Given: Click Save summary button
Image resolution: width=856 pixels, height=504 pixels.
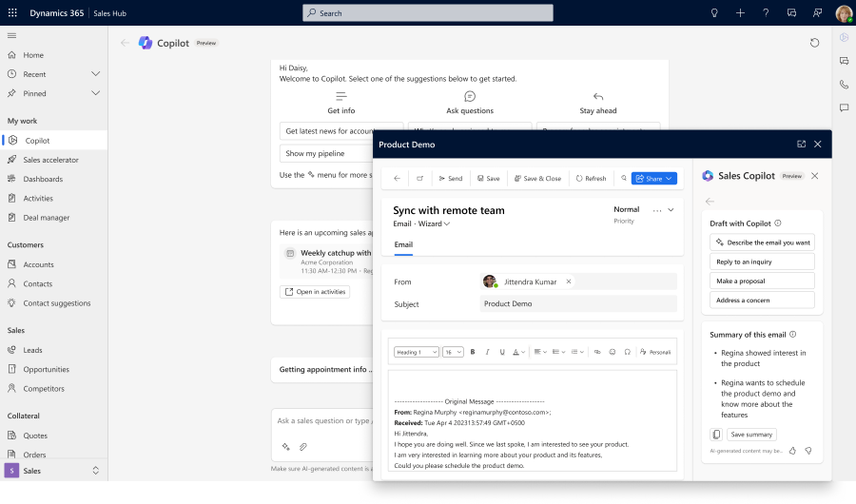Looking at the screenshot, I should [x=751, y=435].
